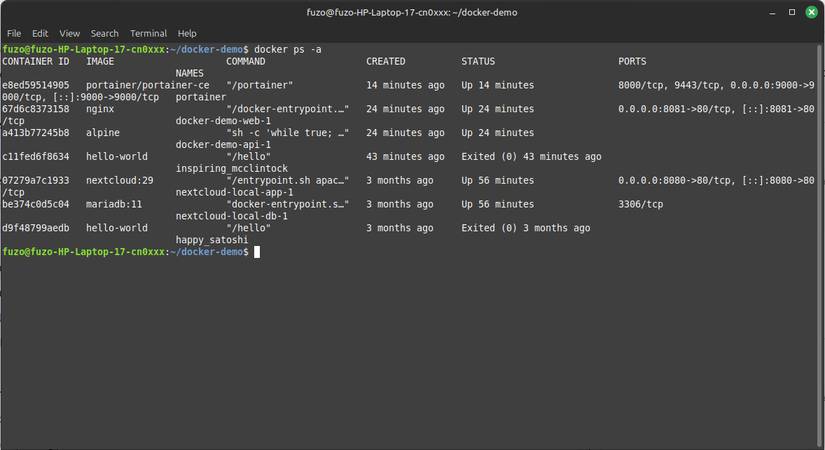Click container name docker-demo-web-1

[x=223, y=121]
